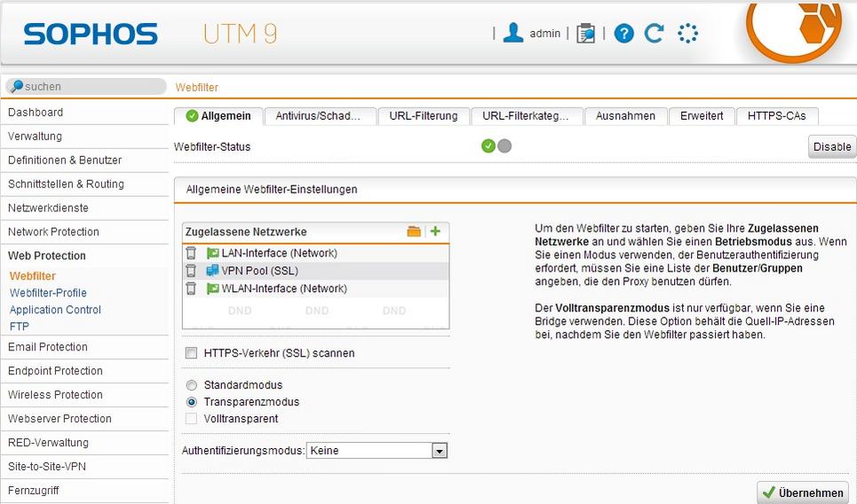This screenshot has width=857, height=504.
Task: Click the dotted circle loading icon
Action: tap(687, 34)
